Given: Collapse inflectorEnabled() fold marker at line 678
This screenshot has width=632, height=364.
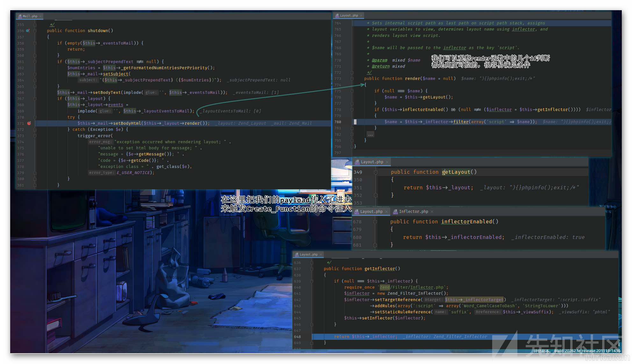Looking at the screenshot, I should pyautogui.click(x=375, y=222).
